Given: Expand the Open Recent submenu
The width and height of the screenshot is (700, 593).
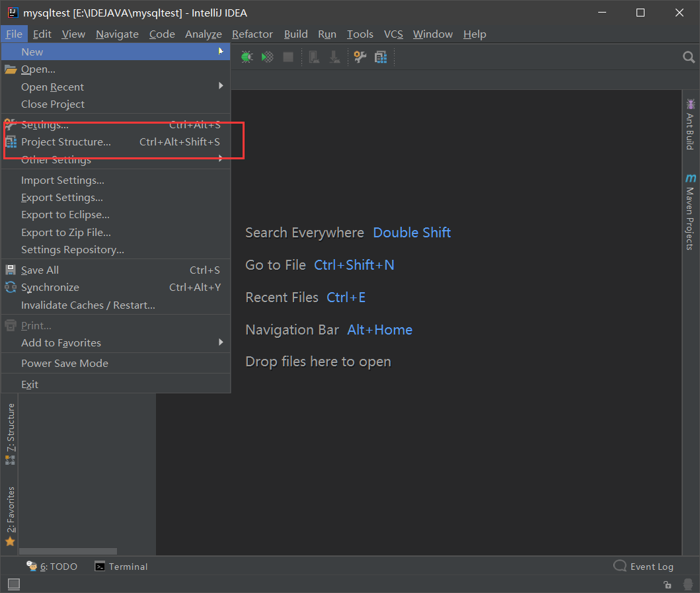Looking at the screenshot, I should (116, 87).
